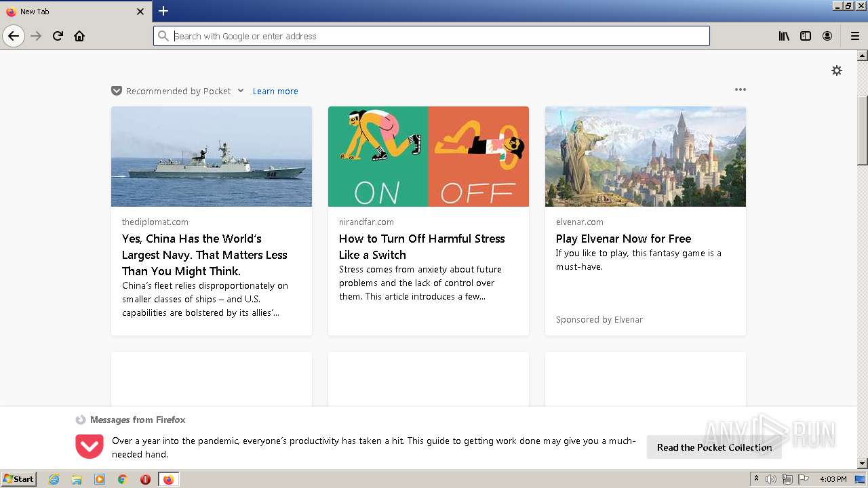Open the Library bookshelf icon

(784, 36)
